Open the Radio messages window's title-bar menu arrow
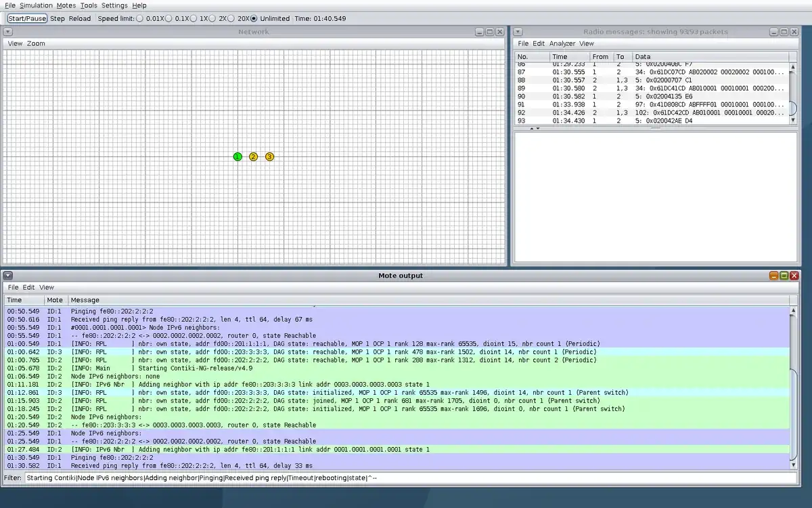 [518, 32]
